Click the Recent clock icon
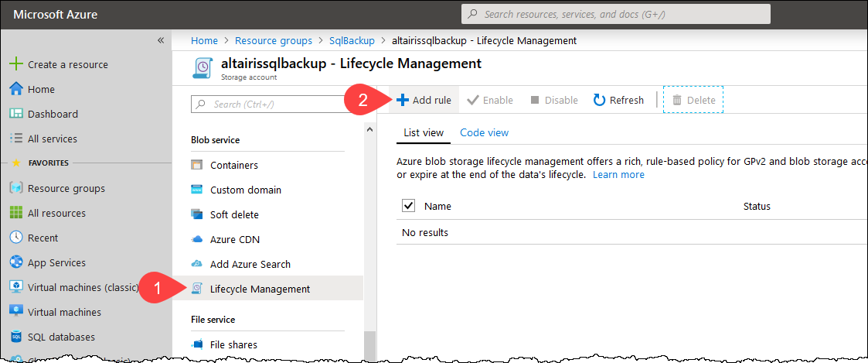Viewport: 868px width, 363px height. coord(16,238)
